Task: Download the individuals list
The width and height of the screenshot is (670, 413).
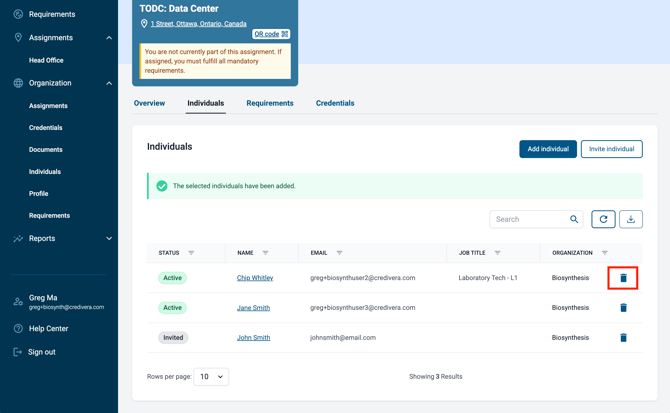Action: [x=631, y=219]
